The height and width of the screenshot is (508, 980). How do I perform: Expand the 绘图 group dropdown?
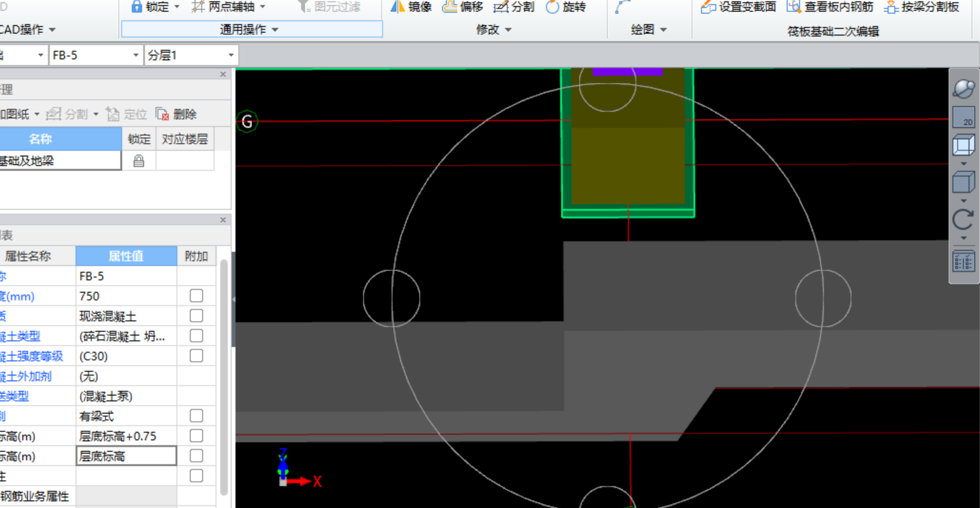[x=663, y=30]
